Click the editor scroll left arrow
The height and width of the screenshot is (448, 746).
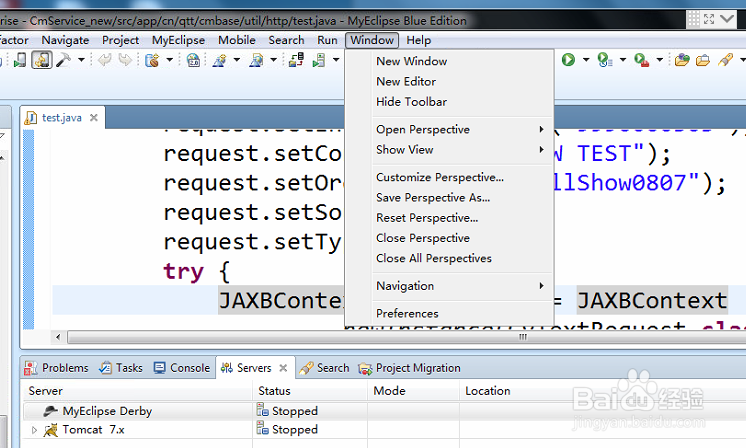click(58, 337)
